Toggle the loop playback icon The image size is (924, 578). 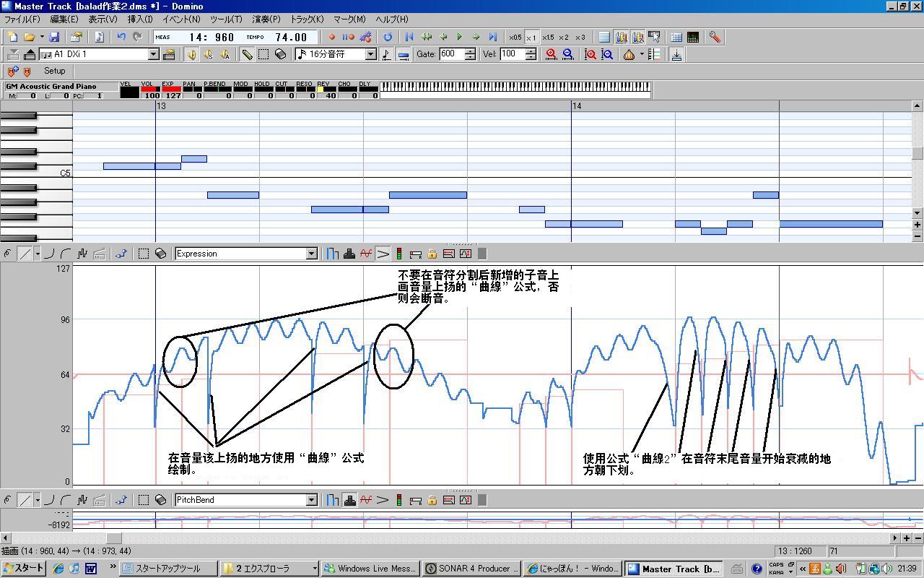[388, 37]
